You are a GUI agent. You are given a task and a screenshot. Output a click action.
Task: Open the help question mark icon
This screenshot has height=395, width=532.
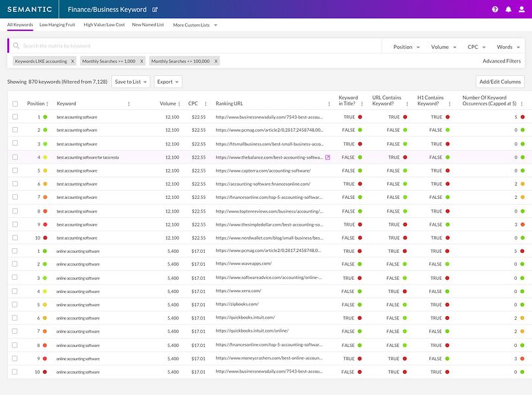click(495, 9)
